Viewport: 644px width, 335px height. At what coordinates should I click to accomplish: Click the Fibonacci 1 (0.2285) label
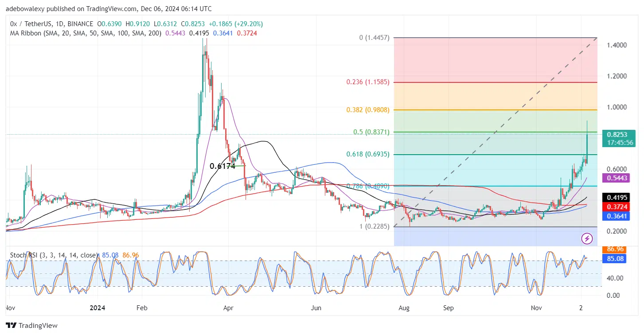374,226
